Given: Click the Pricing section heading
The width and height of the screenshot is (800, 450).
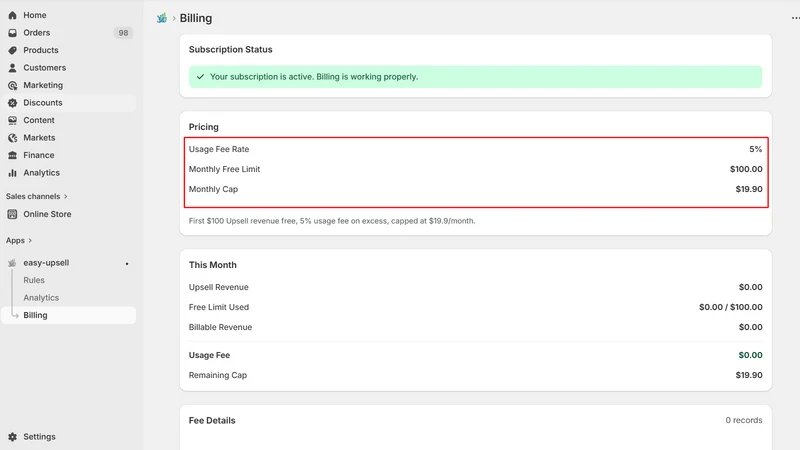Looking at the screenshot, I should 204,127.
